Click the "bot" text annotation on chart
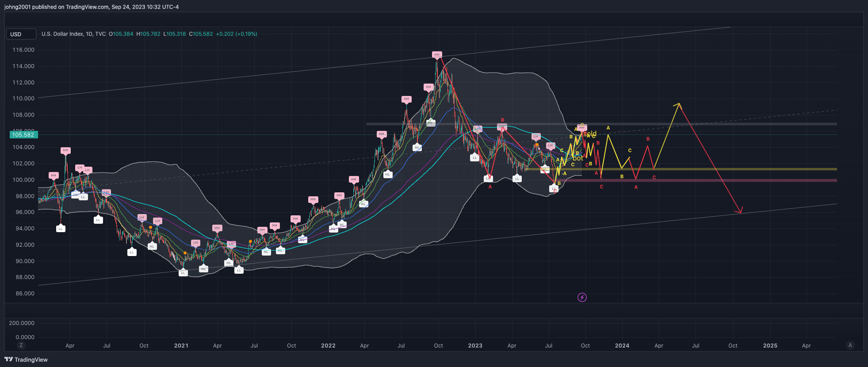 pos(578,158)
